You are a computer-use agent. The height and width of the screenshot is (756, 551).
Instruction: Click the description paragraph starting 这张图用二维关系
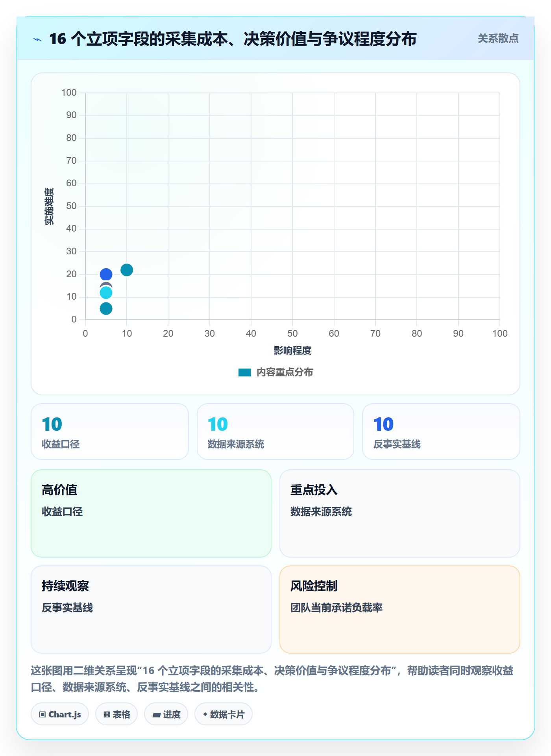[272, 679]
